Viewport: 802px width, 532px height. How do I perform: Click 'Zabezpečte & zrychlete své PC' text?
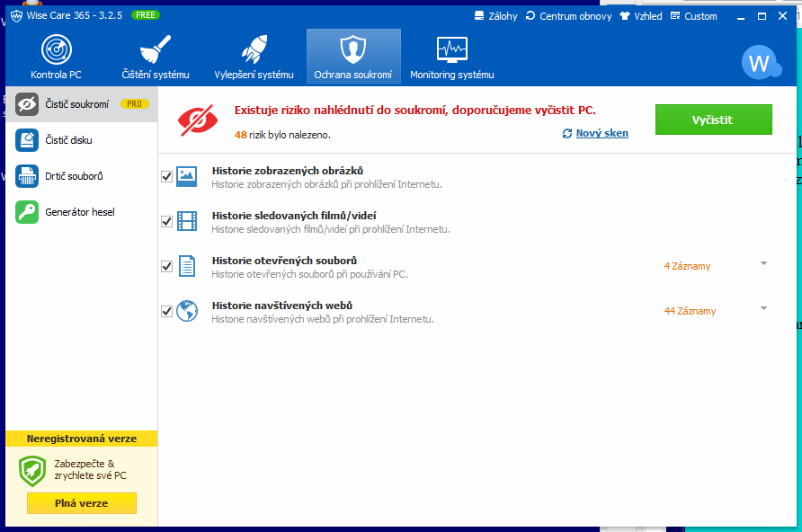[91, 470]
